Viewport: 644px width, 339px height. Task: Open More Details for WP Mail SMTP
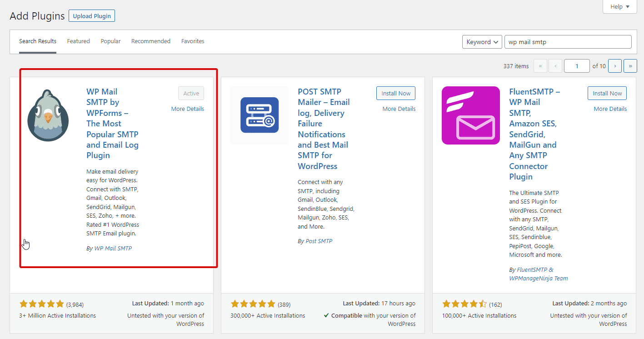click(x=188, y=109)
